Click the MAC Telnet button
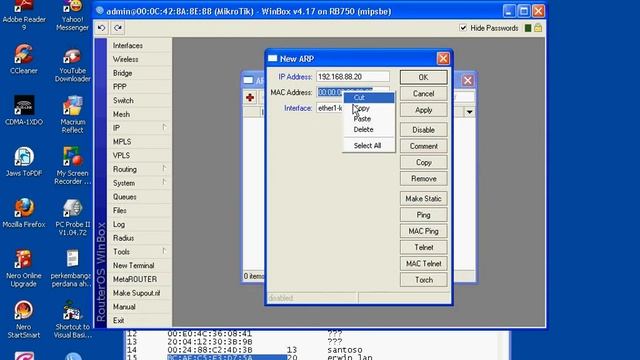 (423, 264)
